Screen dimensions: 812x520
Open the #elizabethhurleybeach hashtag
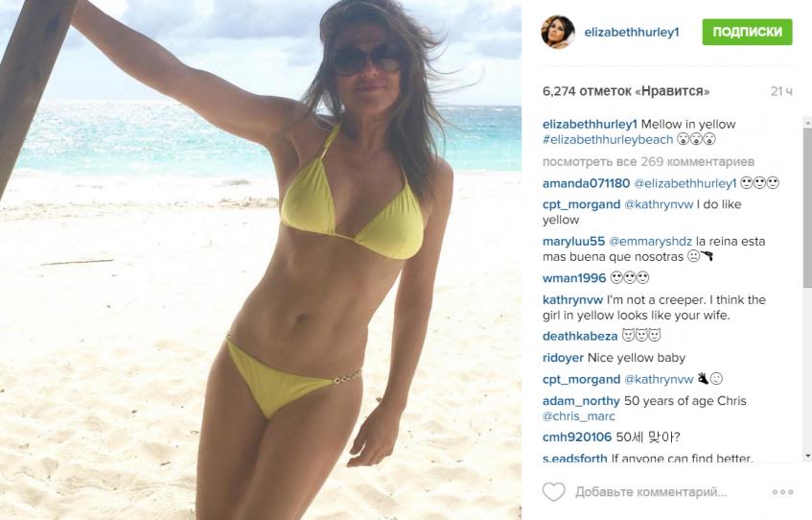tap(608, 139)
